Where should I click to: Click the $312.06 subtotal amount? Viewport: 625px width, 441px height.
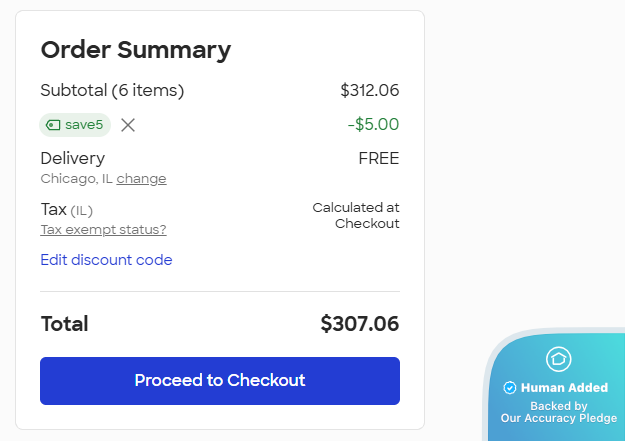click(x=369, y=90)
